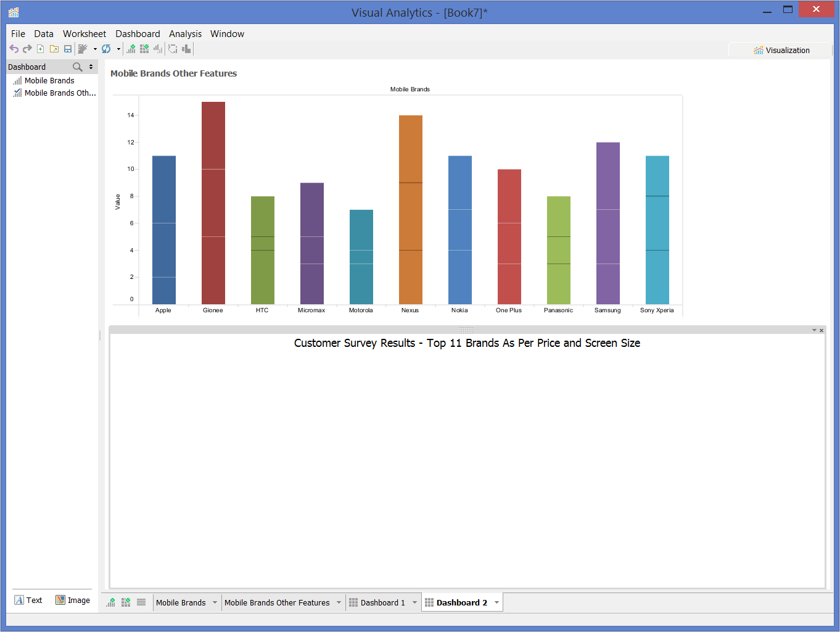Screen dimensions: 840x632
Task: Select the HTC green bar
Action: [x=263, y=250]
